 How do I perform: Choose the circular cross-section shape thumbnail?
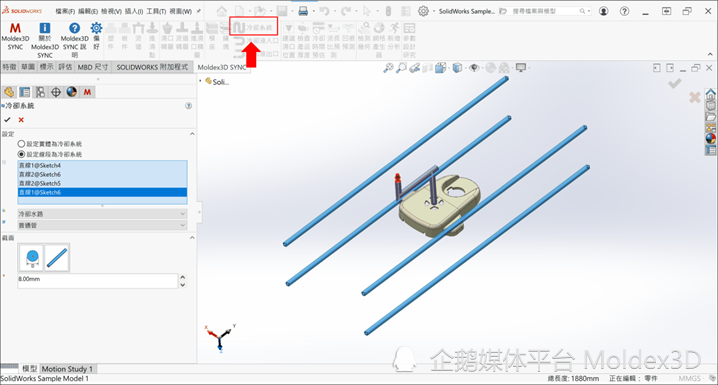coord(32,258)
